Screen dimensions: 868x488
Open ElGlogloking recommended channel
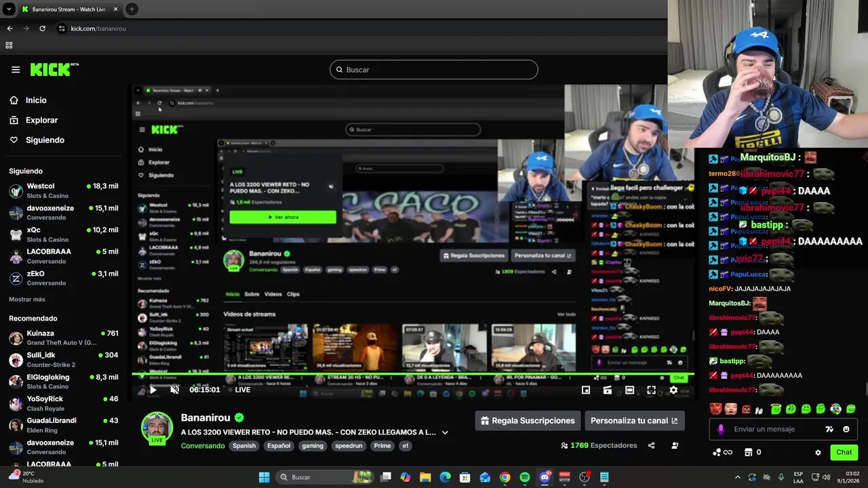63,381
